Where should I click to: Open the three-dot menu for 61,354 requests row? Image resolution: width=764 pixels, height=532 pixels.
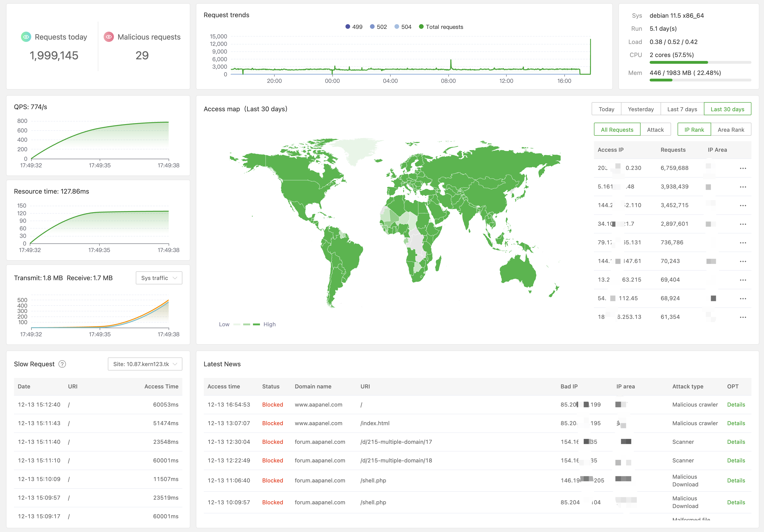[743, 317]
